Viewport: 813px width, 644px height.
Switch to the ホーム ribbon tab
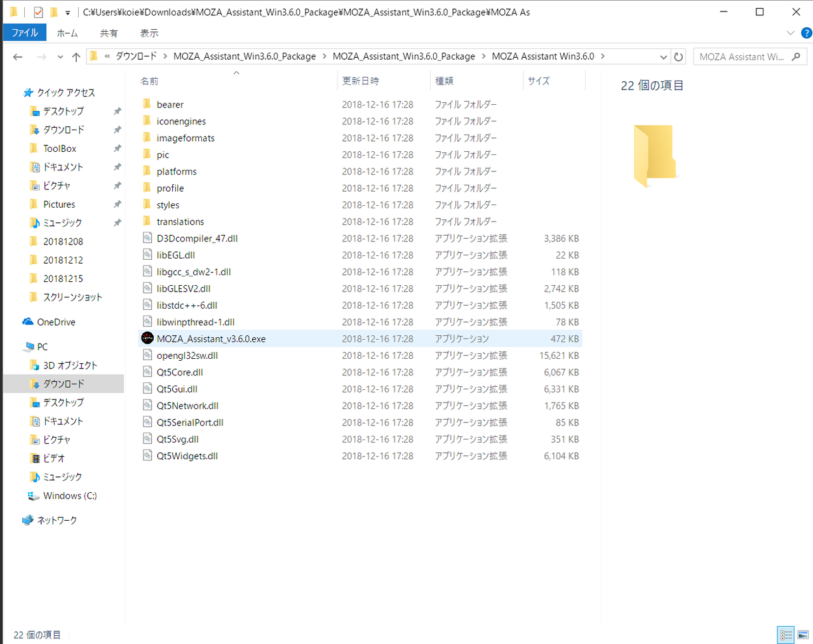coord(67,33)
